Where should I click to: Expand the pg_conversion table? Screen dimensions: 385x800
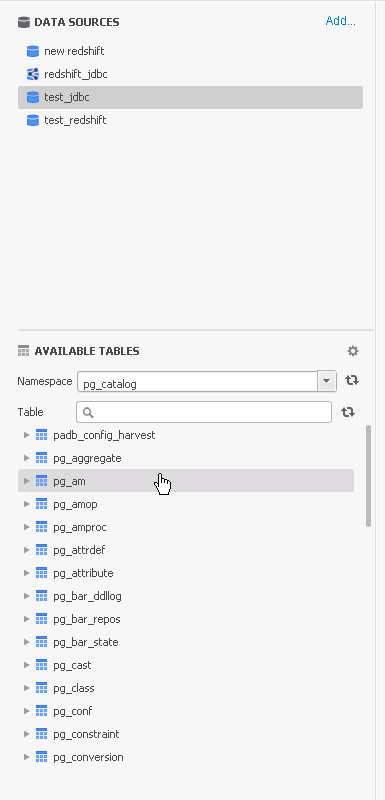point(27,757)
